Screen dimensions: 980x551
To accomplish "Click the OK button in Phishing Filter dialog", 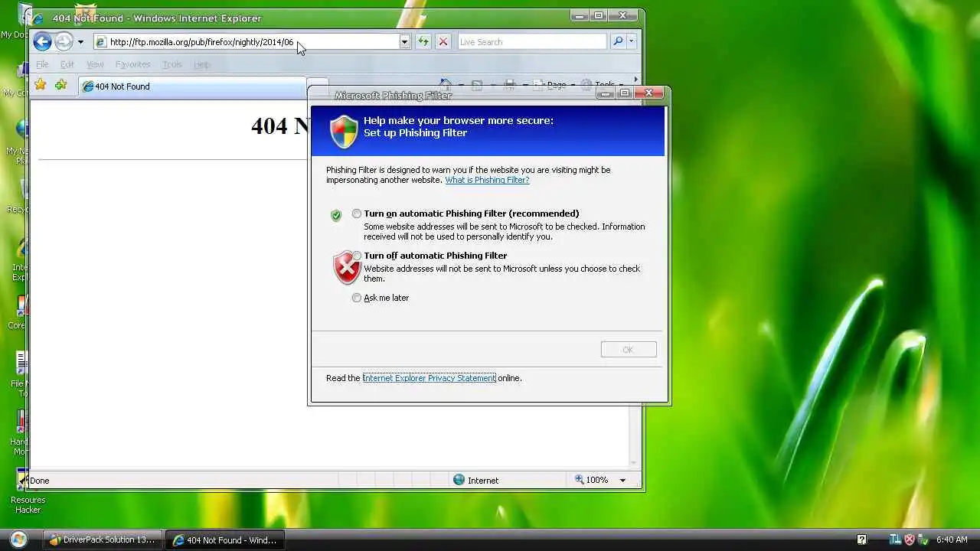I will (x=629, y=350).
